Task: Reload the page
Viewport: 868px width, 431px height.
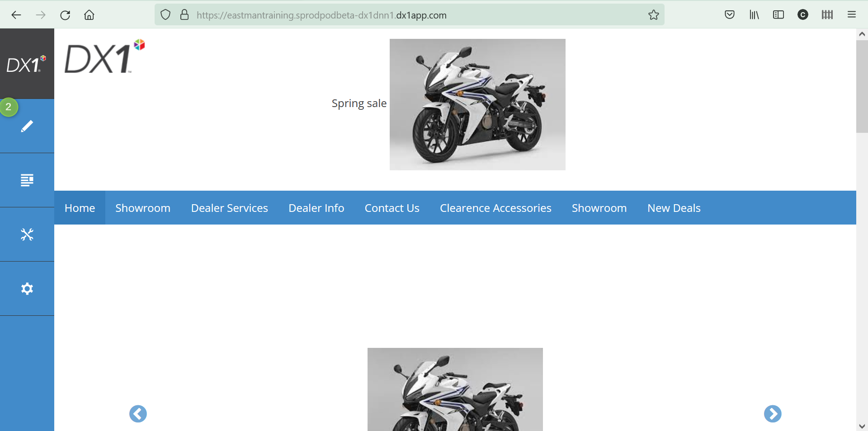Action: [65, 15]
